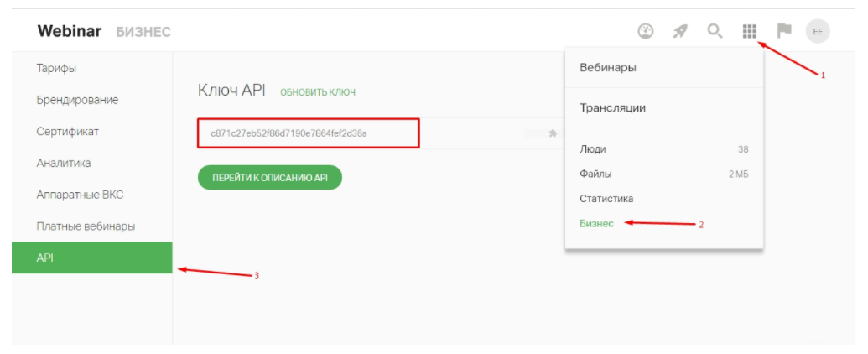868x354 pixels.
Task: Open Платные вебинары in the sidebar
Action: pos(86,226)
